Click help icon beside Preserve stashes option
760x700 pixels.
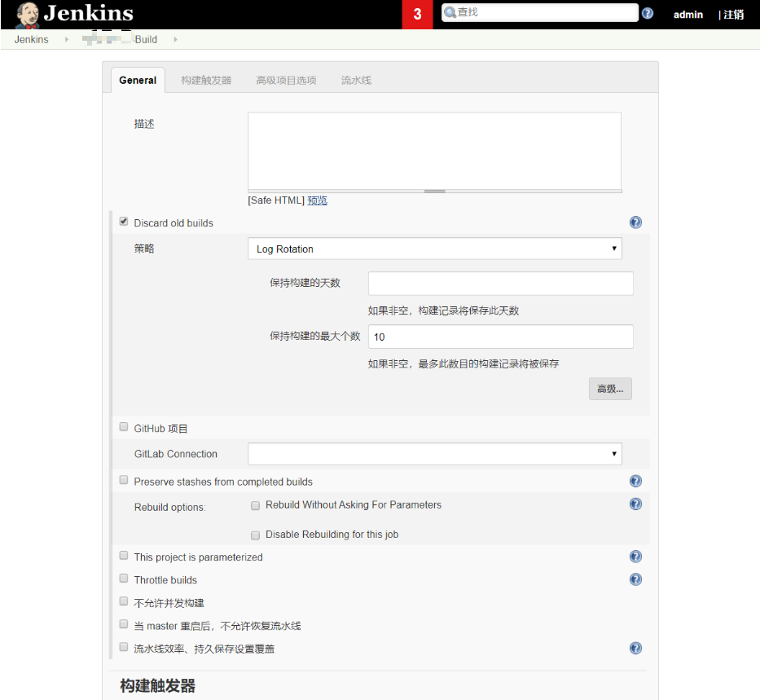[x=635, y=481]
